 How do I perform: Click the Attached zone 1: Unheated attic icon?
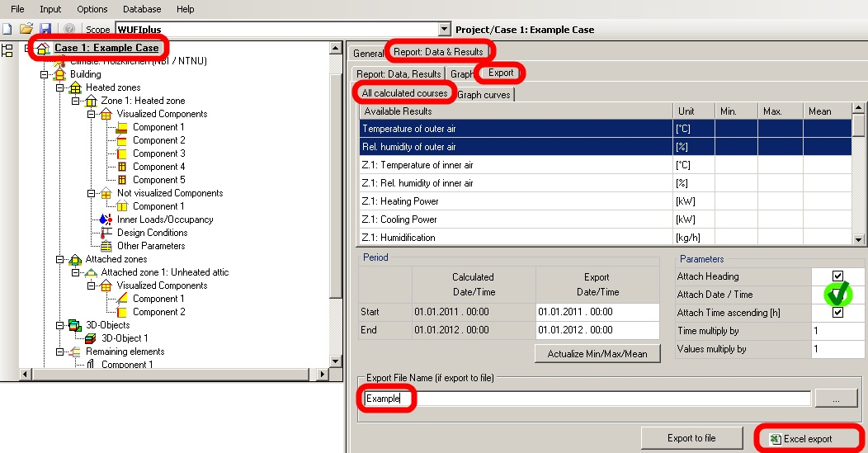pyautogui.click(x=91, y=272)
